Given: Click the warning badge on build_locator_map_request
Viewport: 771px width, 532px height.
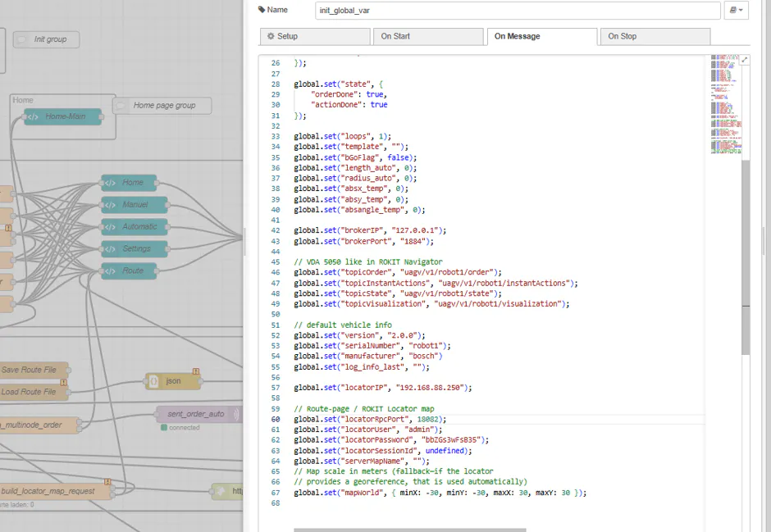Looking at the screenshot, I should tap(107, 482).
